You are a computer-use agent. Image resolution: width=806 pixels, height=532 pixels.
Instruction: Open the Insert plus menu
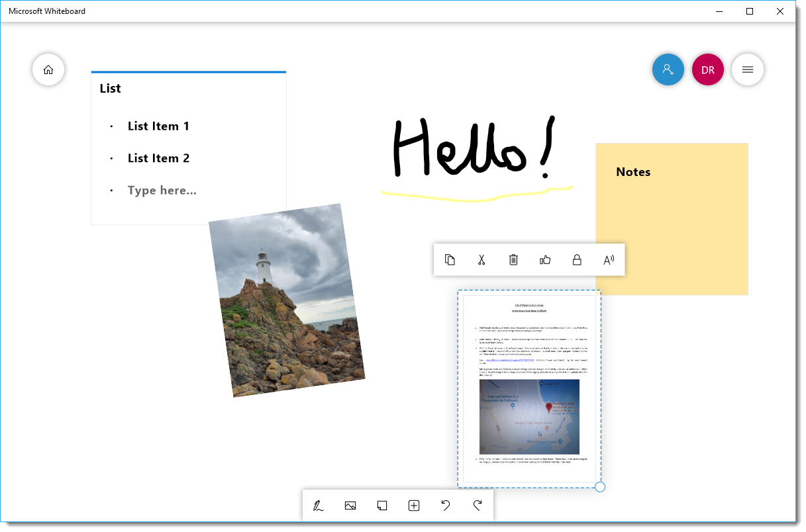point(414,506)
